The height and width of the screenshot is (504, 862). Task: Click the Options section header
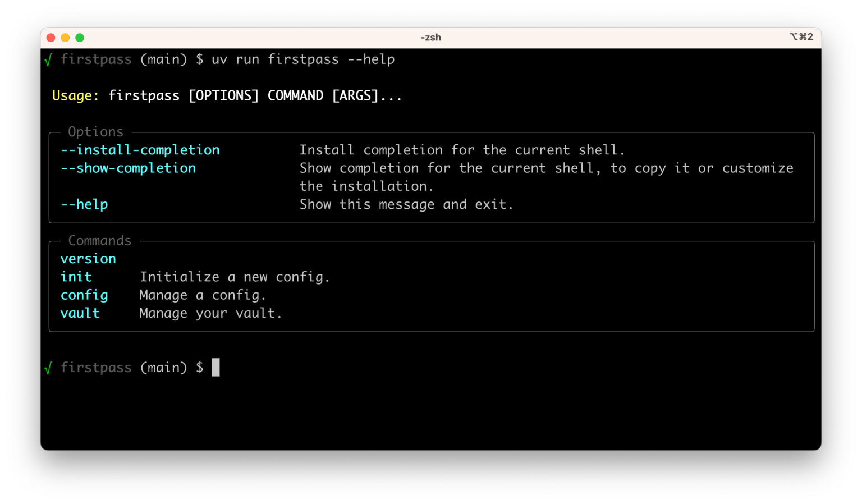95,132
